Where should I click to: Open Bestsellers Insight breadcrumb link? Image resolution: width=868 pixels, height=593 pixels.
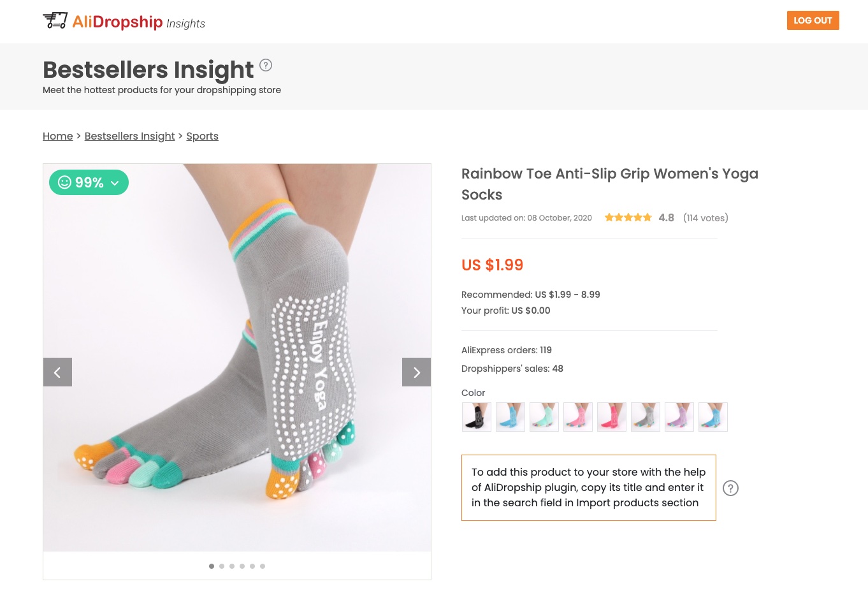pos(129,136)
